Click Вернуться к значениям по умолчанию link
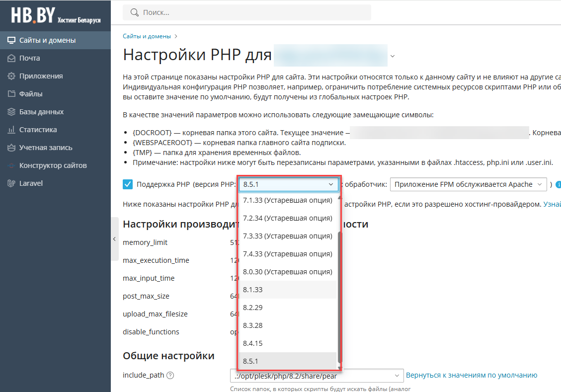 [x=472, y=375]
